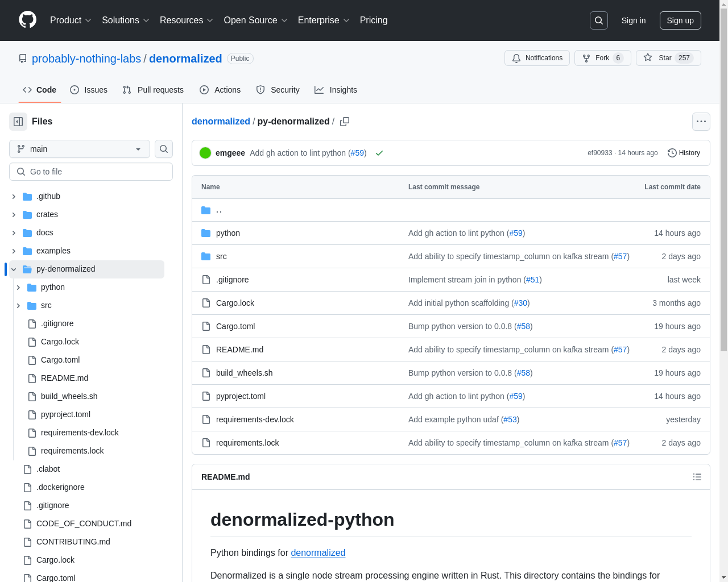Click the .github folder icon in sidebar
The height and width of the screenshot is (582, 728).
27,196
